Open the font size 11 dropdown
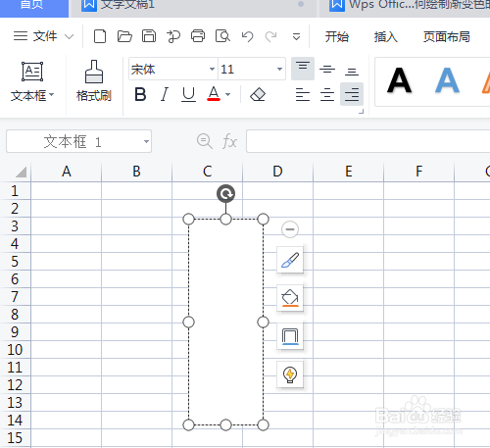490x448 pixels. pyautogui.click(x=279, y=69)
